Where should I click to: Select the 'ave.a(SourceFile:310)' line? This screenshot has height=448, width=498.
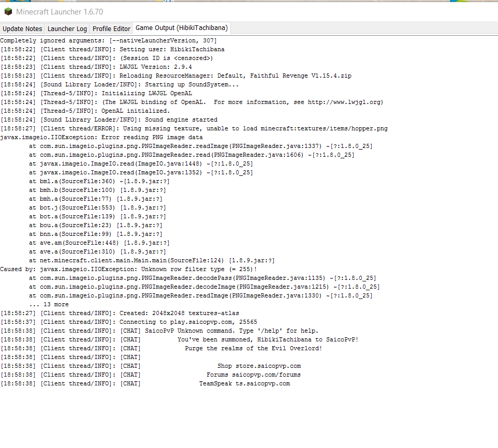pos(97,252)
